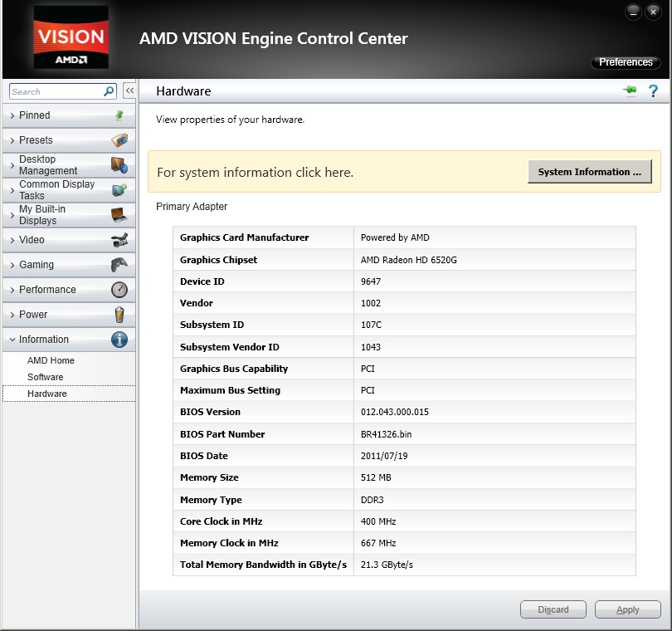Viewport: 672px width, 631px height.
Task: Click the VISION AMD logo
Action: click(x=71, y=37)
